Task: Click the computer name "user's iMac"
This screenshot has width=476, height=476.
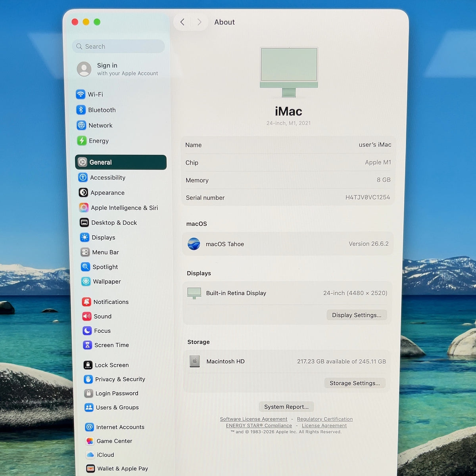Action: [x=375, y=145]
